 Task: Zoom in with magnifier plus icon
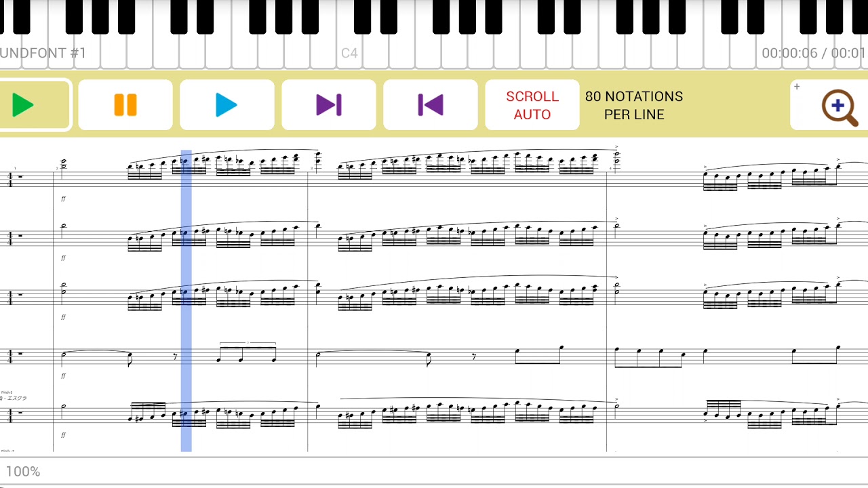(x=840, y=107)
